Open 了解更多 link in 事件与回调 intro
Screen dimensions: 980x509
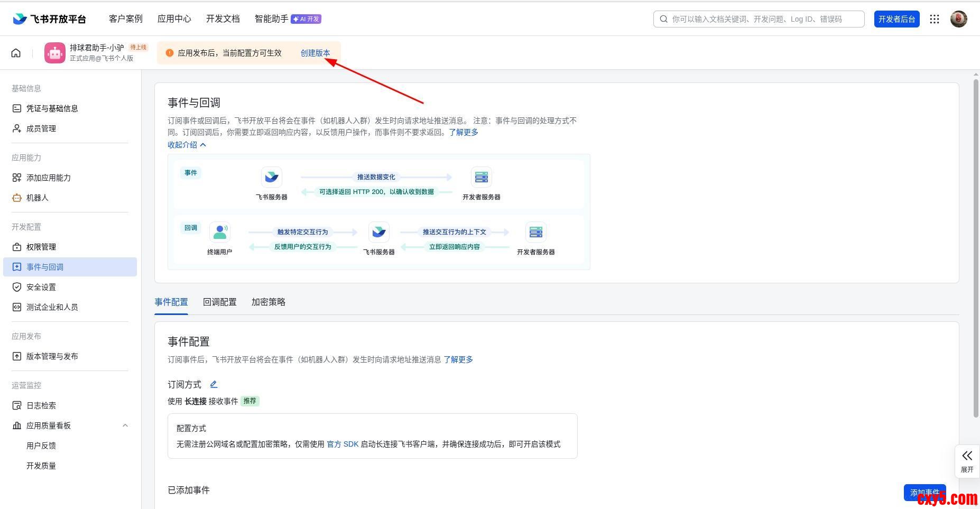point(464,132)
